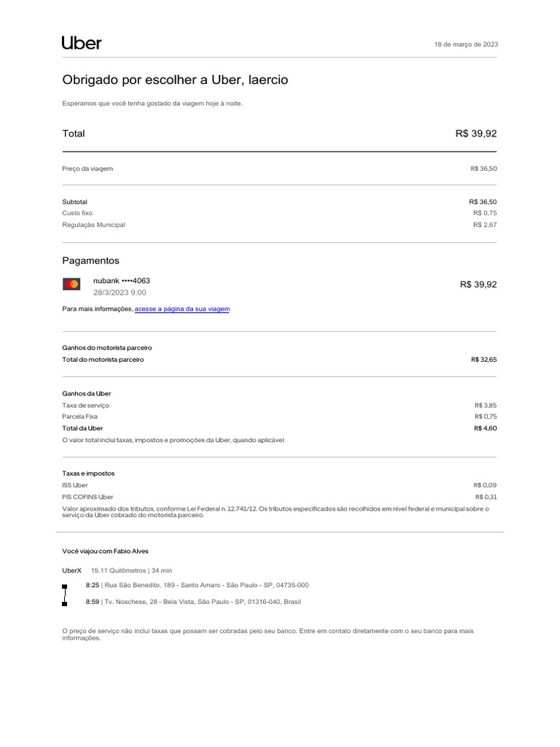560x747 pixels.
Task: Click the UberX ride type label
Action: pos(71,570)
